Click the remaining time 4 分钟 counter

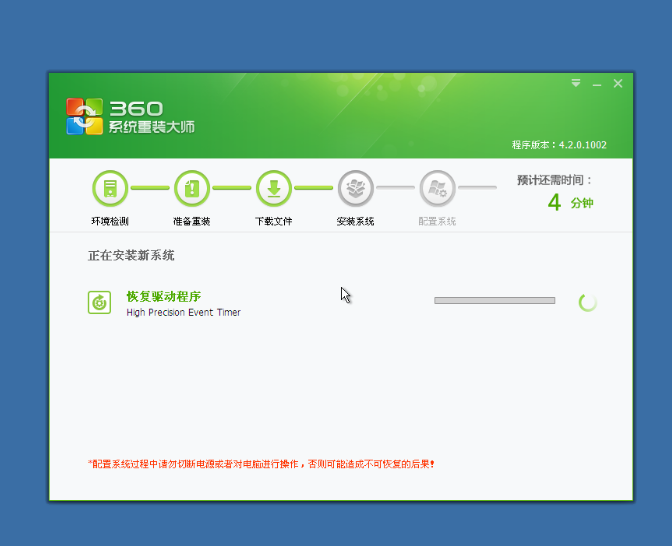[x=570, y=202]
